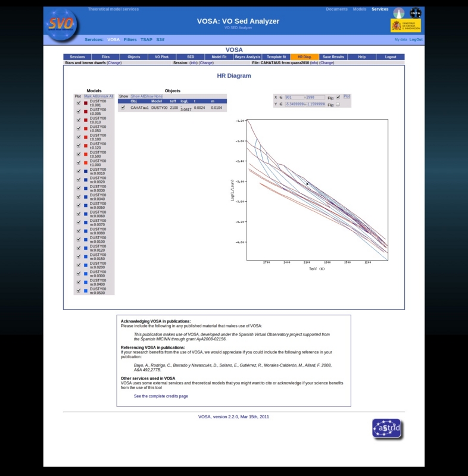Click the Y range minimum input field
The width and height of the screenshot is (468, 476).
pyautogui.click(x=294, y=104)
